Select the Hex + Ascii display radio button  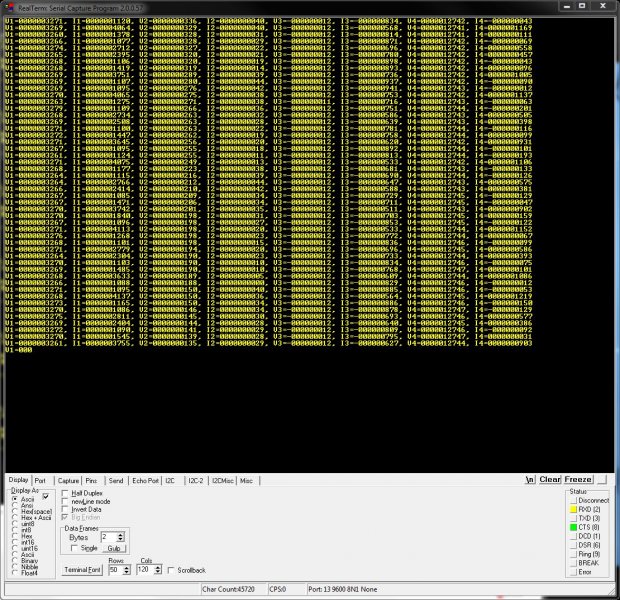pos(14,516)
